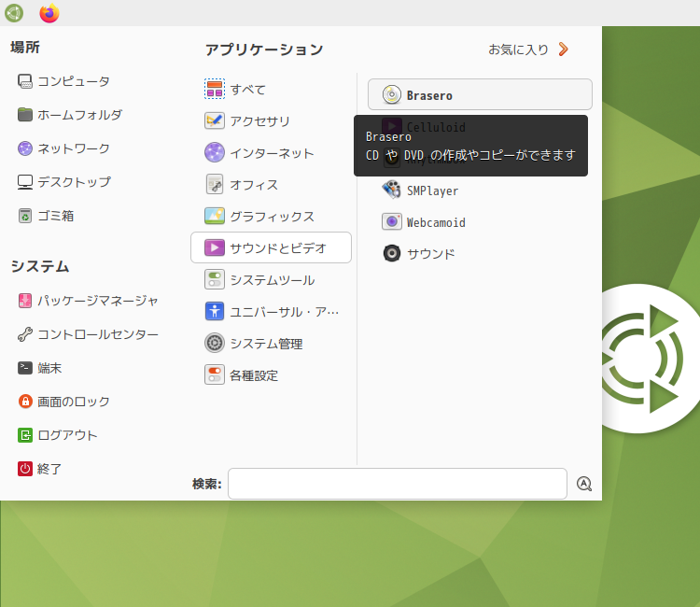Viewport: 700px width, 607px height.
Task: Open デスクトップ location
Action: pos(64,182)
